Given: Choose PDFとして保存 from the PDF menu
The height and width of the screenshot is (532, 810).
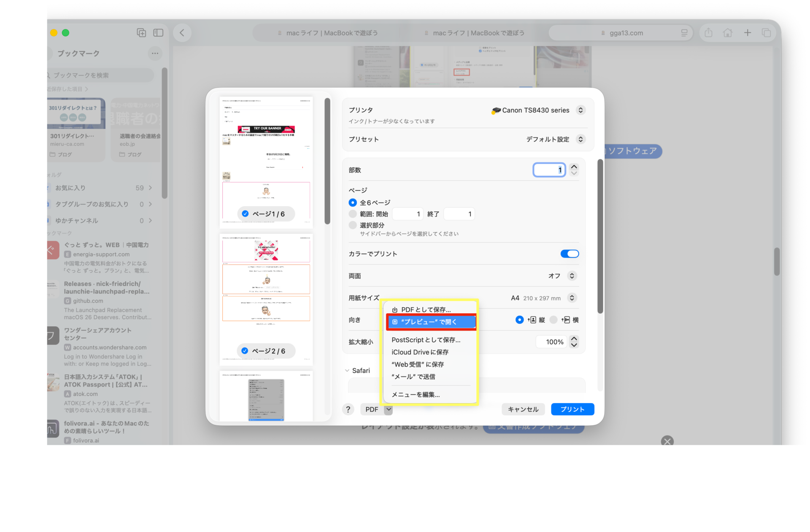Looking at the screenshot, I should click(430, 309).
